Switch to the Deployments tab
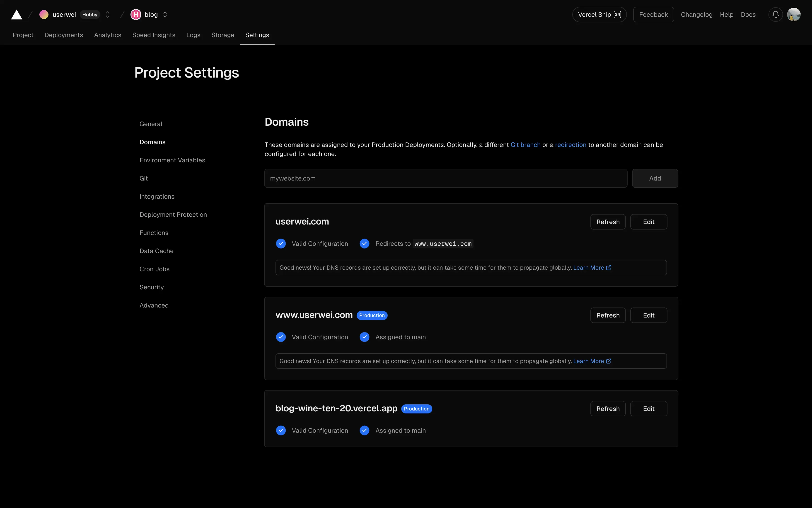This screenshot has height=508, width=812. [x=64, y=35]
